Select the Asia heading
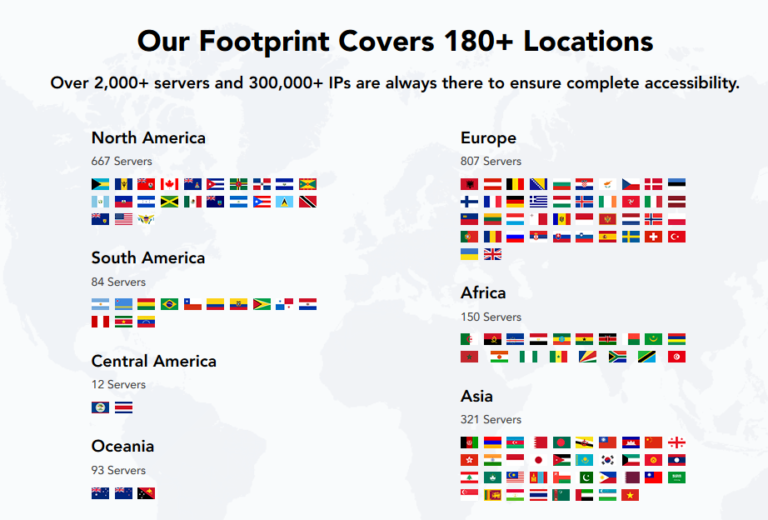This screenshot has width=768, height=520. tap(477, 396)
